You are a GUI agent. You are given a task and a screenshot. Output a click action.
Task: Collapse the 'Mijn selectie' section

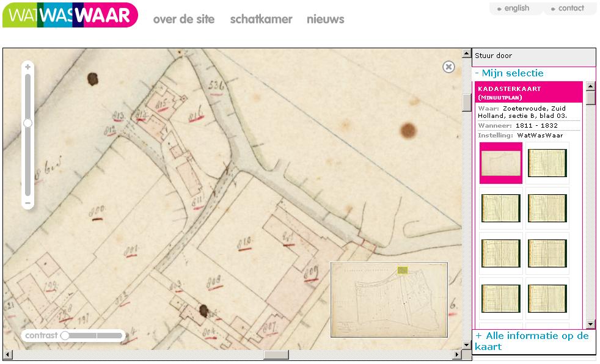coord(509,73)
